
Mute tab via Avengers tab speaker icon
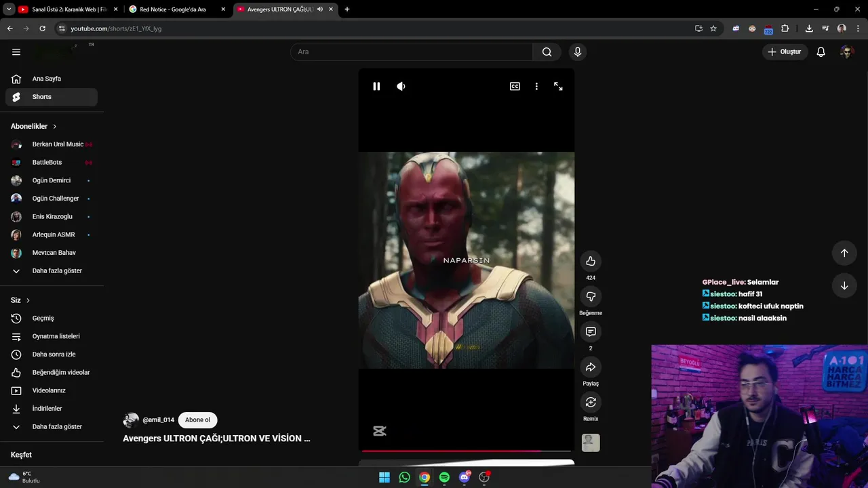point(320,9)
